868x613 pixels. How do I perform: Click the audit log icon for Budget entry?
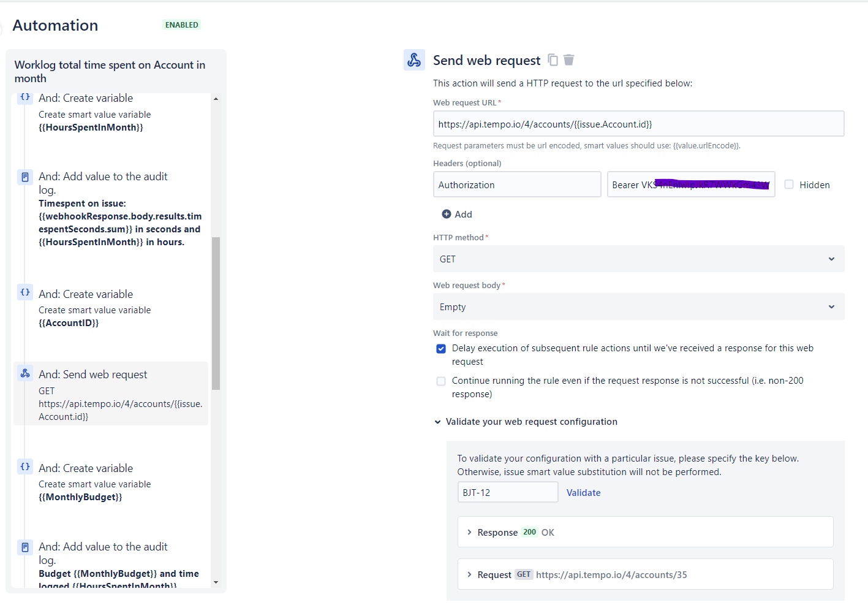25,547
